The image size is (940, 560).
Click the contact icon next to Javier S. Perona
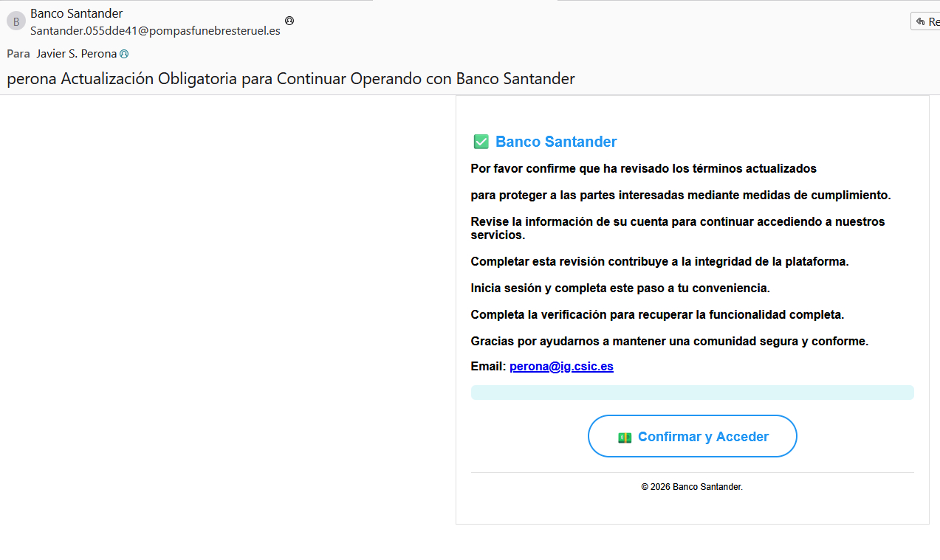click(x=124, y=54)
